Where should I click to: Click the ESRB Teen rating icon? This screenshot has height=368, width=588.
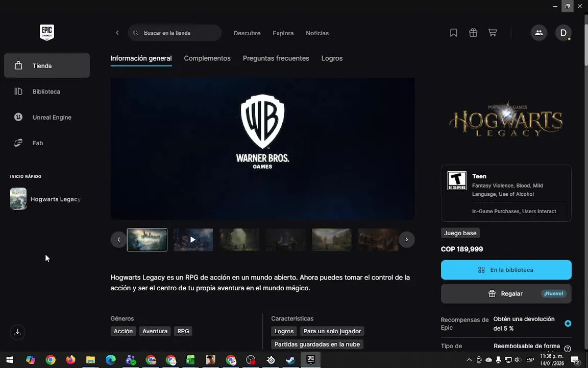click(x=457, y=180)
